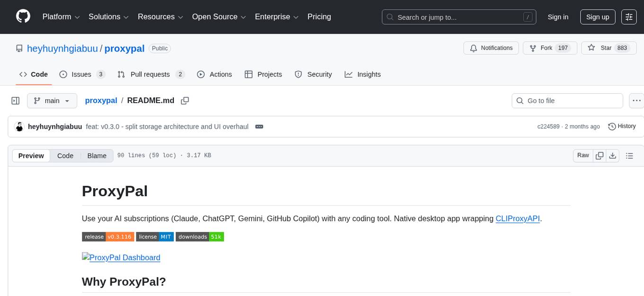Open the main branch dropdown
644x296 pixels.
click(x=52, y=100)
